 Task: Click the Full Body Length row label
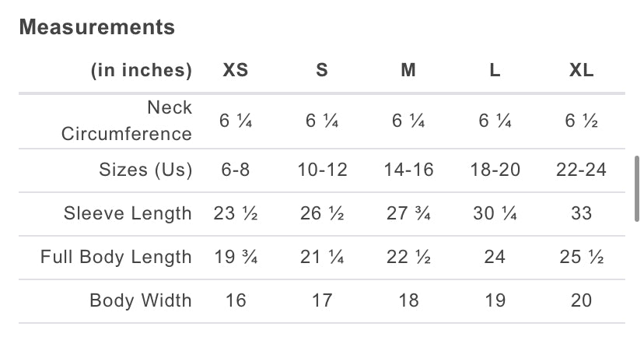tap(116, 257)
